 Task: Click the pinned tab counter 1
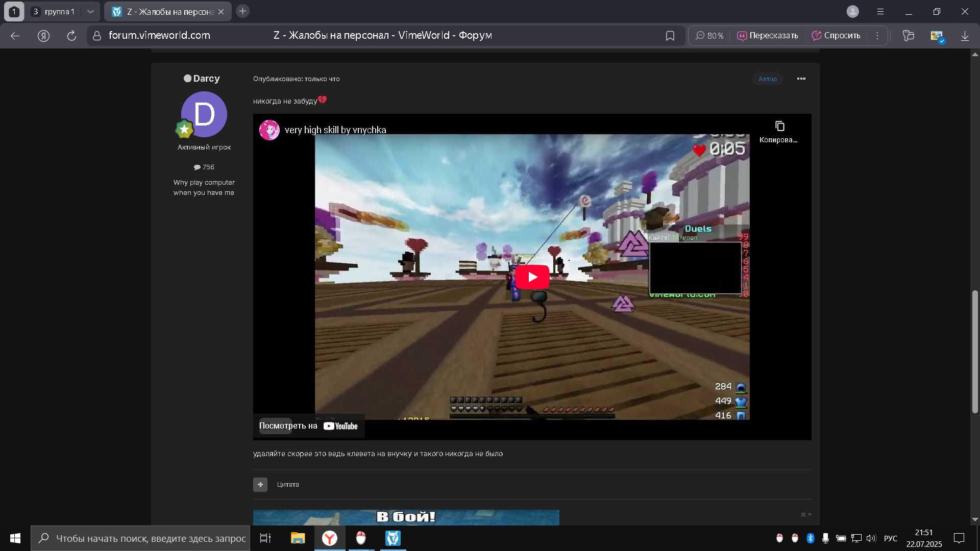(14, 11)
